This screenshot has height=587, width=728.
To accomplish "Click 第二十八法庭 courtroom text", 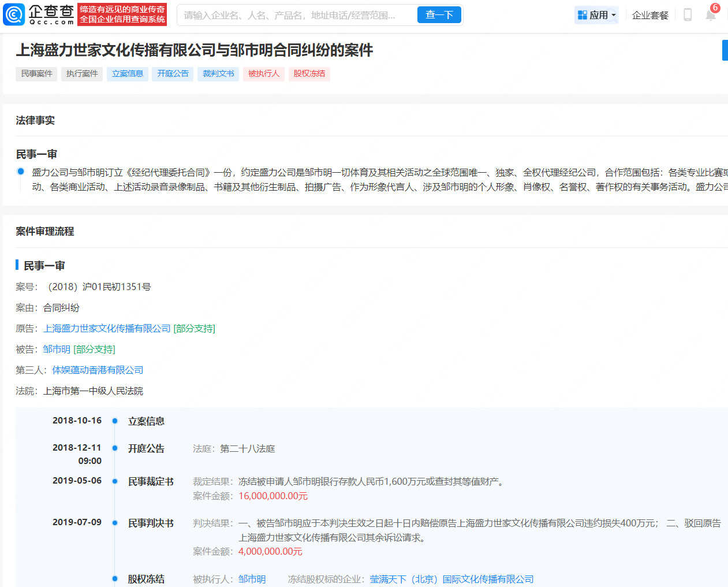I will (247, 449).
